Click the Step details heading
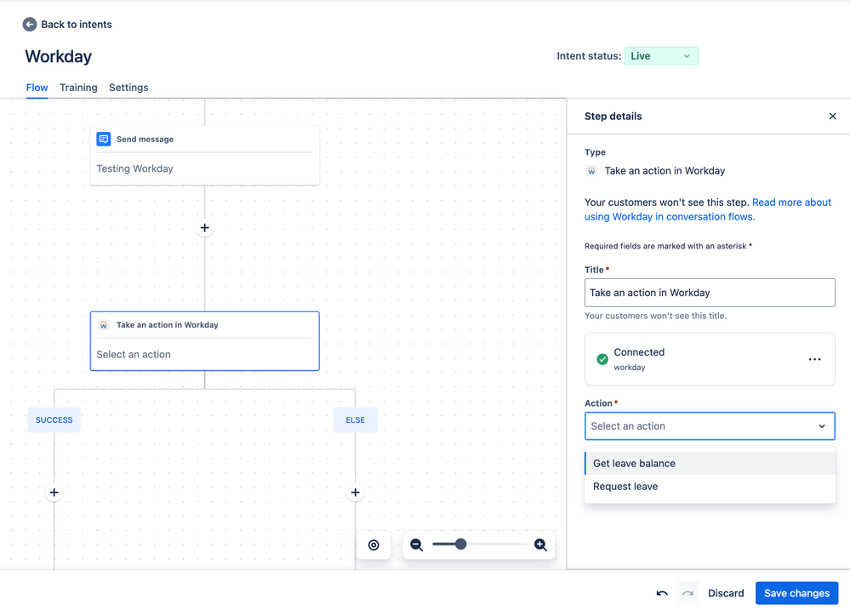 (613, 116)
